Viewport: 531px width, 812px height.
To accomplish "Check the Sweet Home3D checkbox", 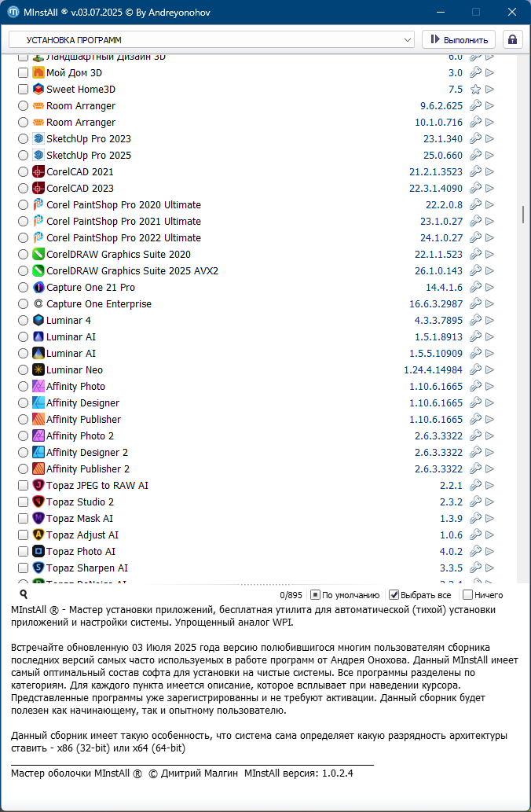I will pos(23,89).
